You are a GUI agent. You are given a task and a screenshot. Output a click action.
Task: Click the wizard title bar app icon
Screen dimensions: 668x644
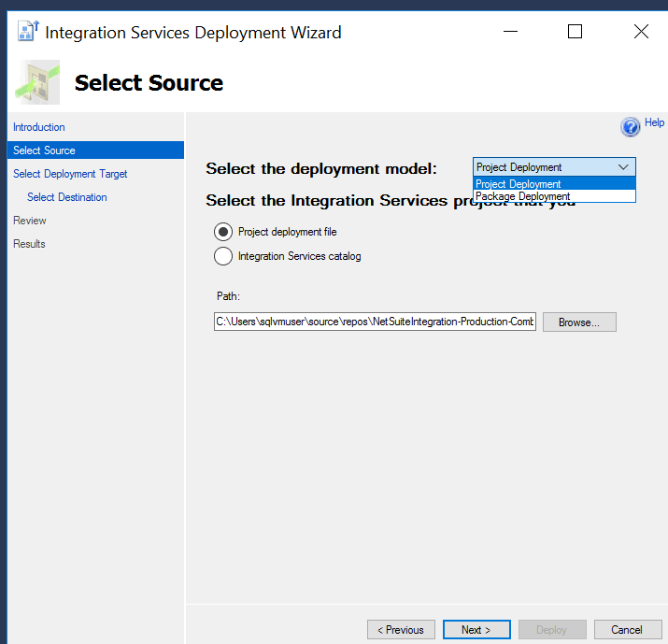click(27, 32)
